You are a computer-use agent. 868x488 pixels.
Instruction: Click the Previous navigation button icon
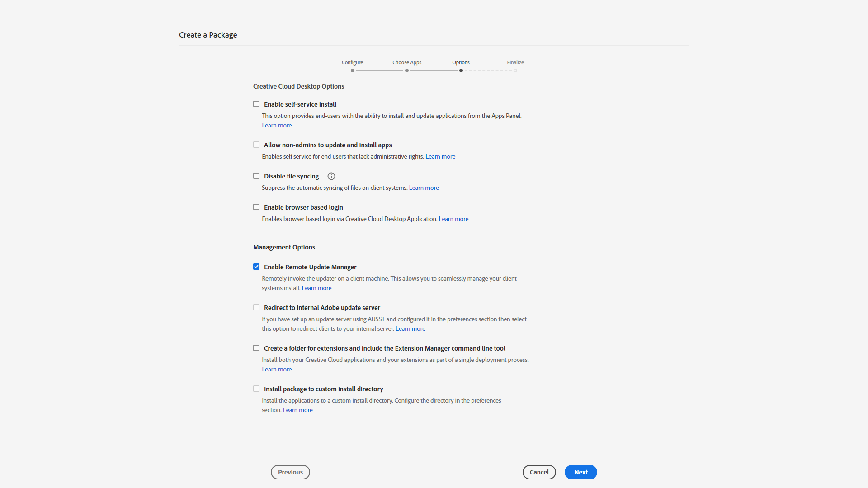[291, 472]
